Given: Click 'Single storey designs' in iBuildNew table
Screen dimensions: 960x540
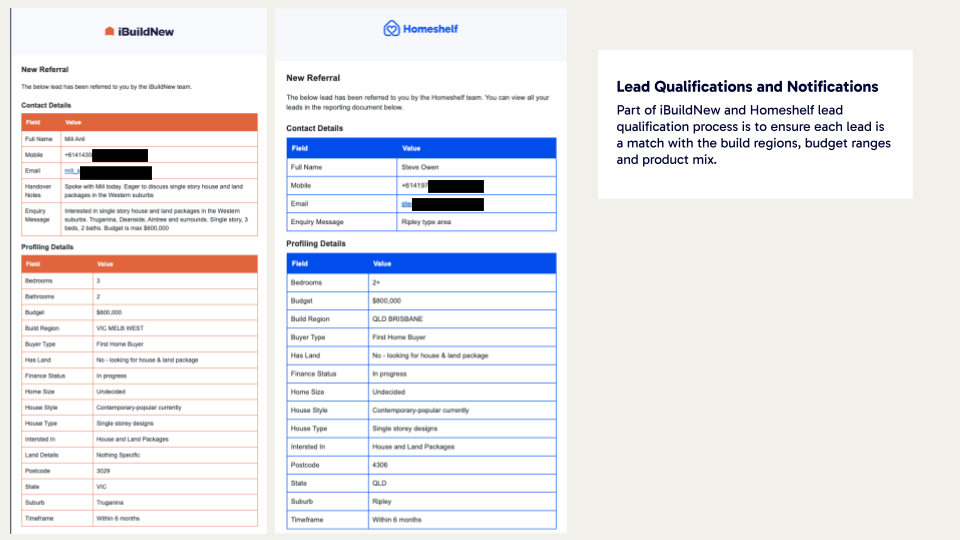Looking at the screenshot, I should coord(125,424).
